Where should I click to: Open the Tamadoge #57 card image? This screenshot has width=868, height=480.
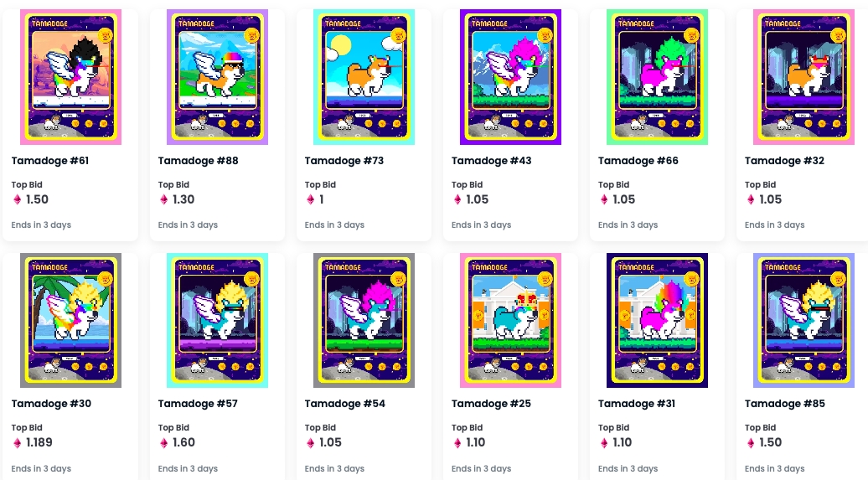[218, 321]
